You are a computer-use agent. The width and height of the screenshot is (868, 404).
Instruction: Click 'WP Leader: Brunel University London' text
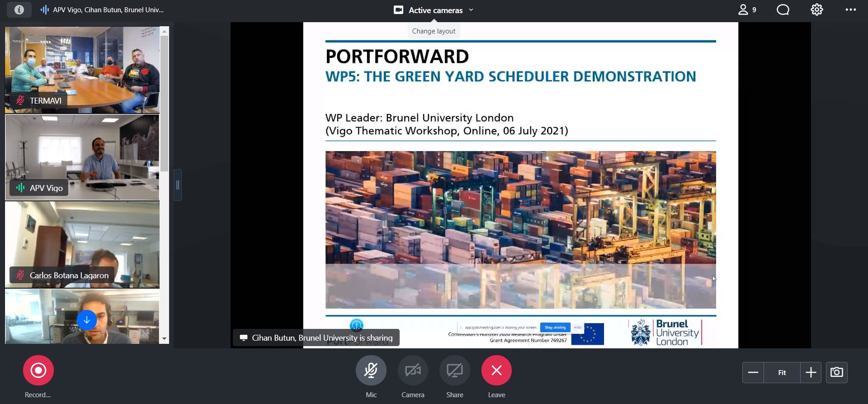coord(420,118)
